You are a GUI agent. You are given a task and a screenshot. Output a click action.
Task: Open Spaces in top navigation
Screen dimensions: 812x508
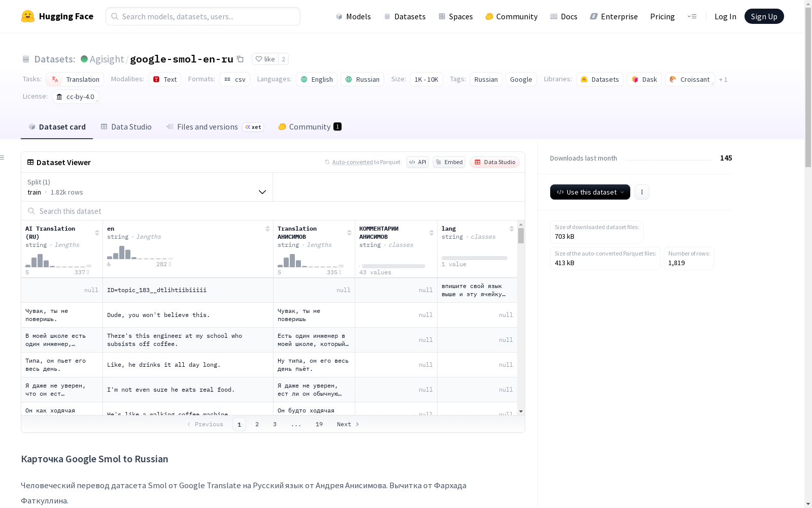(455, 16)
